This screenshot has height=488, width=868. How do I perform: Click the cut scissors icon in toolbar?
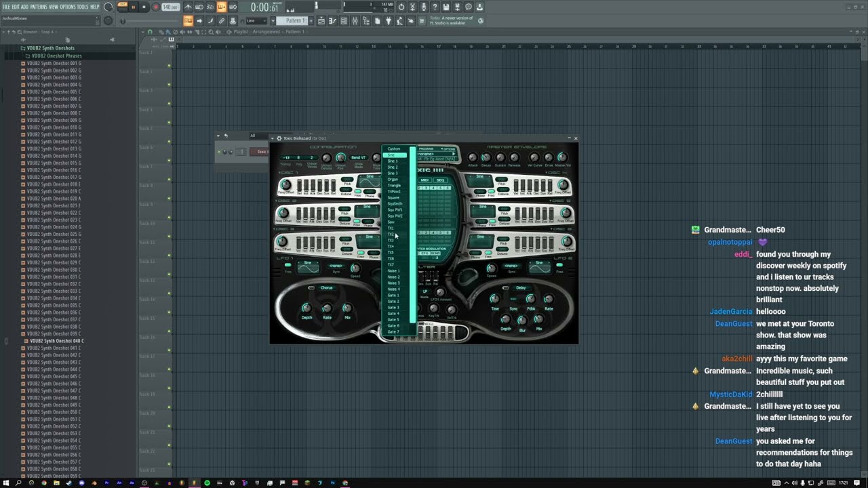[412, 7]
